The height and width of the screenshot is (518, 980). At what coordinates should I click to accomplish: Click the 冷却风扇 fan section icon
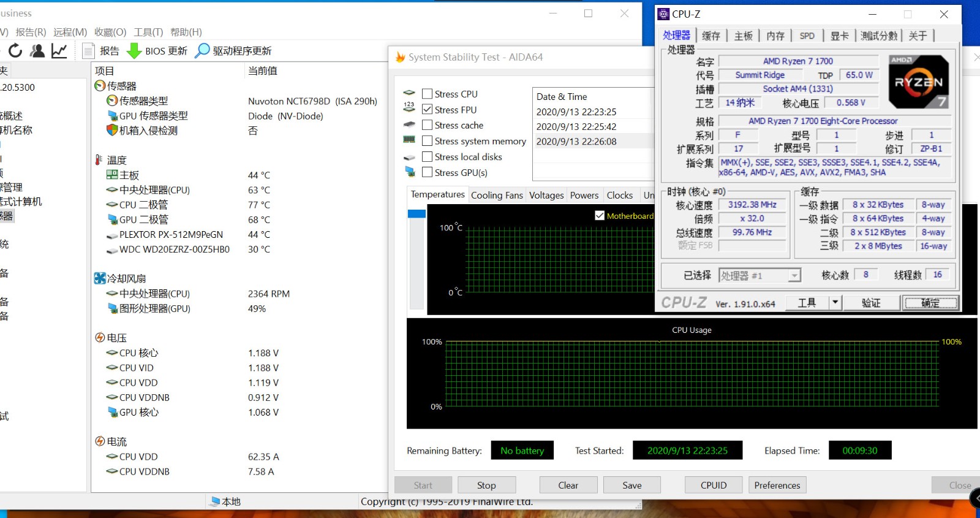coord(100,278)
